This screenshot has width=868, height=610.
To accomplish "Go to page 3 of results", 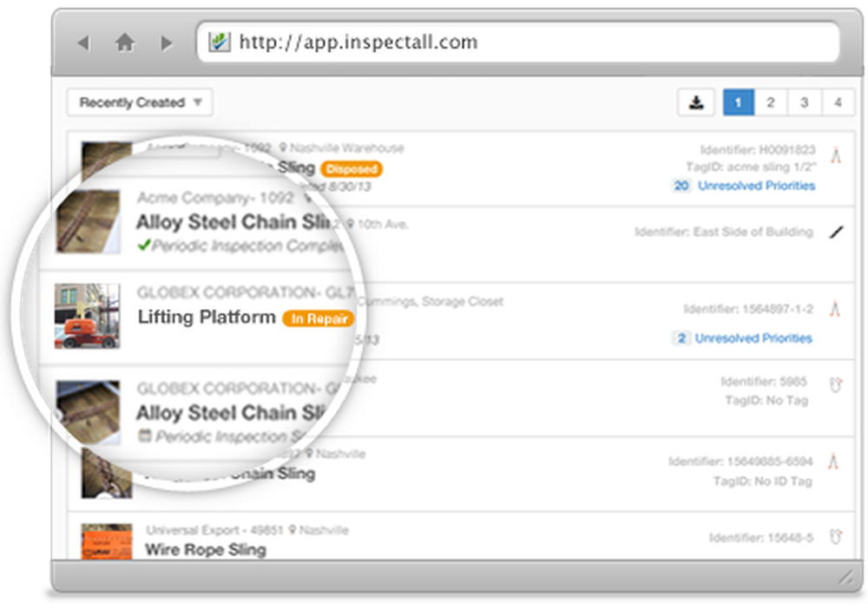I will point(805,102).
